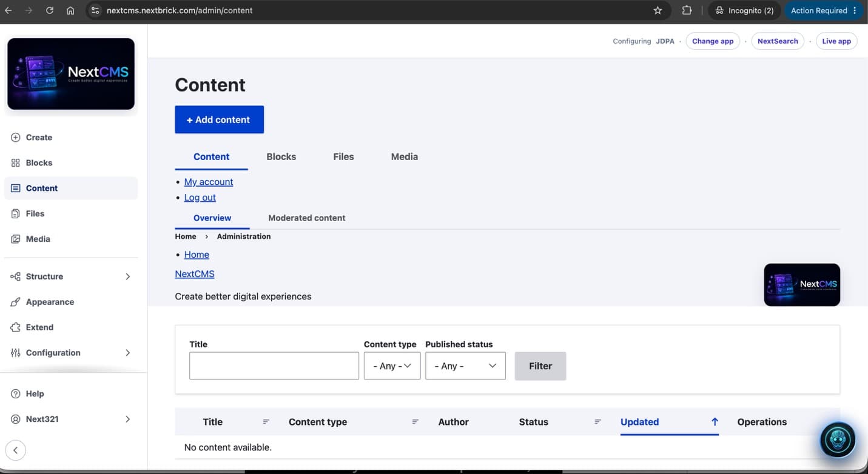Click the Media image icon in sidebar
Screen dimensions: 868x474
coord(16,239)
